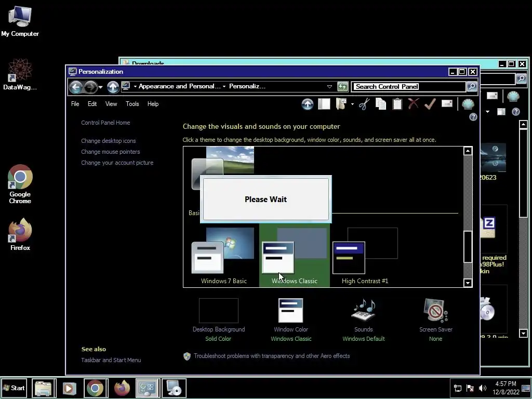Select the High Contrast #1 theme

click(365, 256)
